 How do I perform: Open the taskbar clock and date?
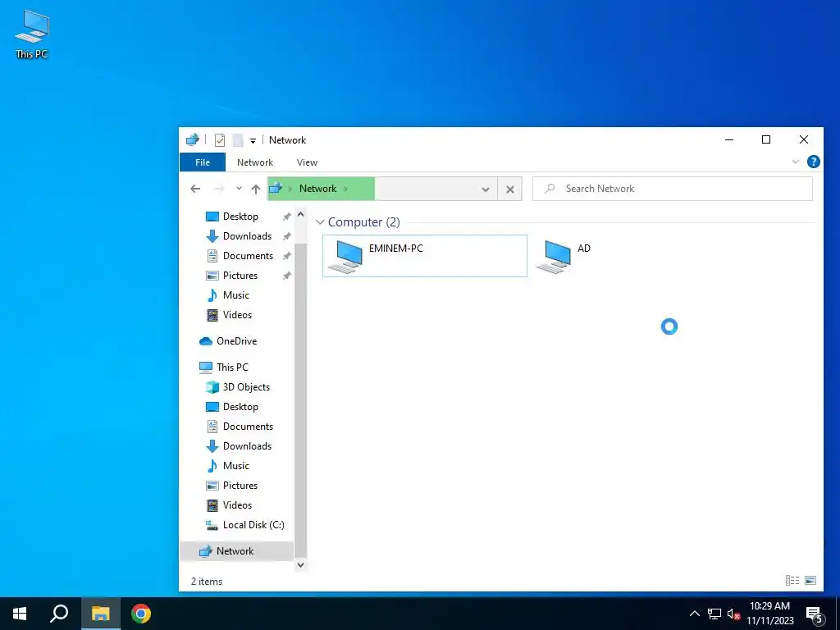(x=769, y=614)
